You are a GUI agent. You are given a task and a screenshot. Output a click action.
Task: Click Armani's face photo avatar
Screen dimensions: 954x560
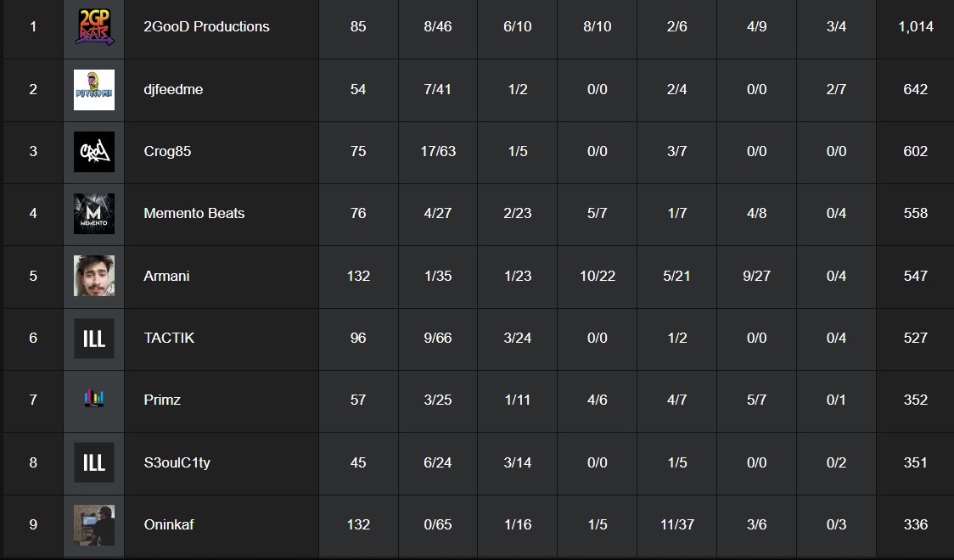(93, 276)
